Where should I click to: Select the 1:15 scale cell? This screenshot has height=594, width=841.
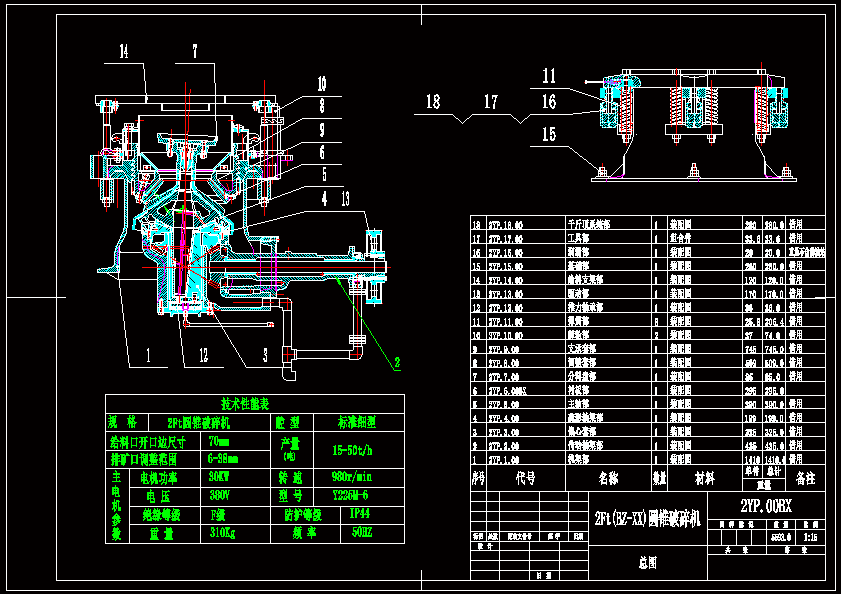(x=810, y=537)
